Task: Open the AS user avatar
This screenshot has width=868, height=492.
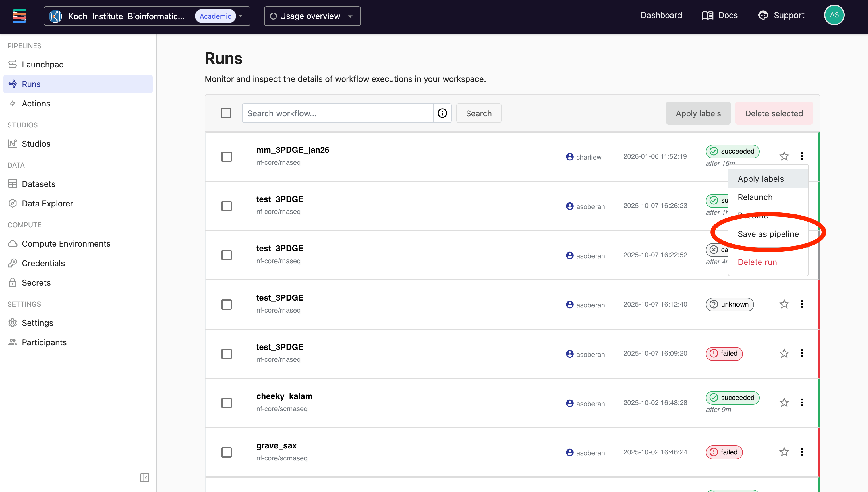Action: [834, 15]
